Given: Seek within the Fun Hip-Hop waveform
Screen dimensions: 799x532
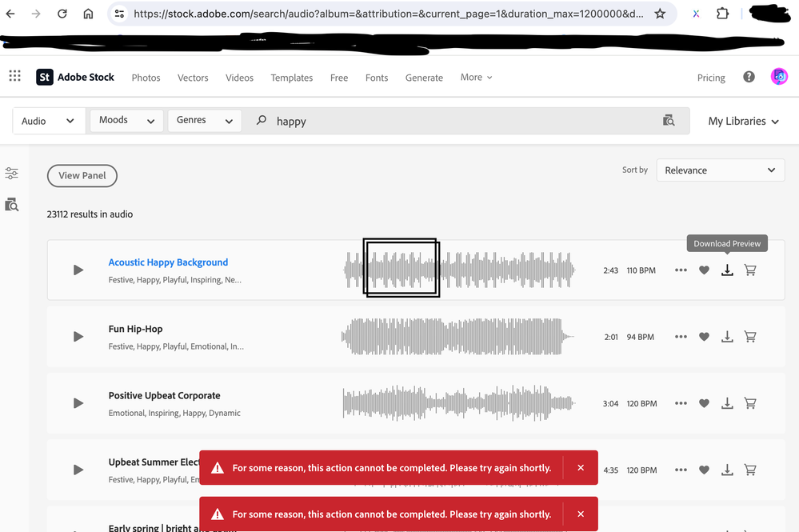Looking at the screenshot, I should [x=457, y=337].
